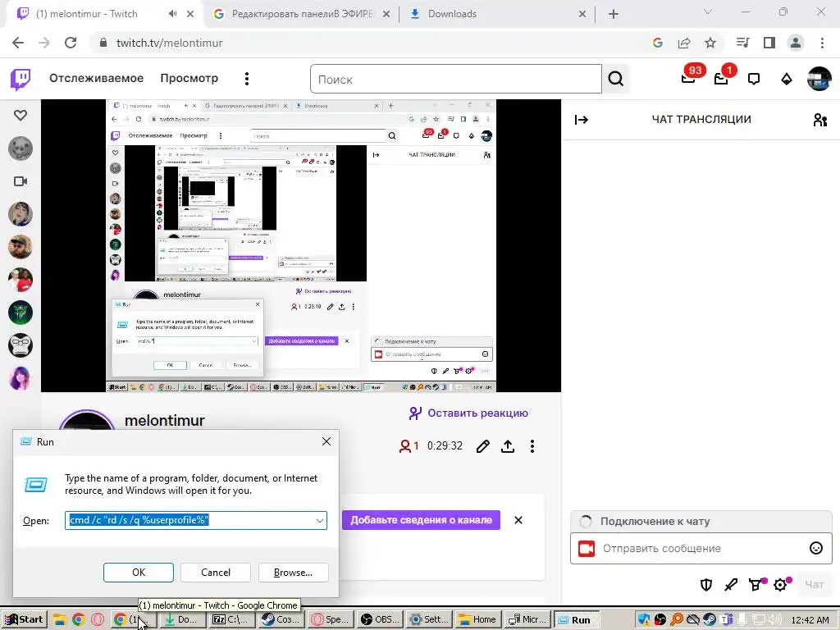This screenshot has width=840, height=630.
Task: Open Chrome three-dot menu
Action: 822,43
